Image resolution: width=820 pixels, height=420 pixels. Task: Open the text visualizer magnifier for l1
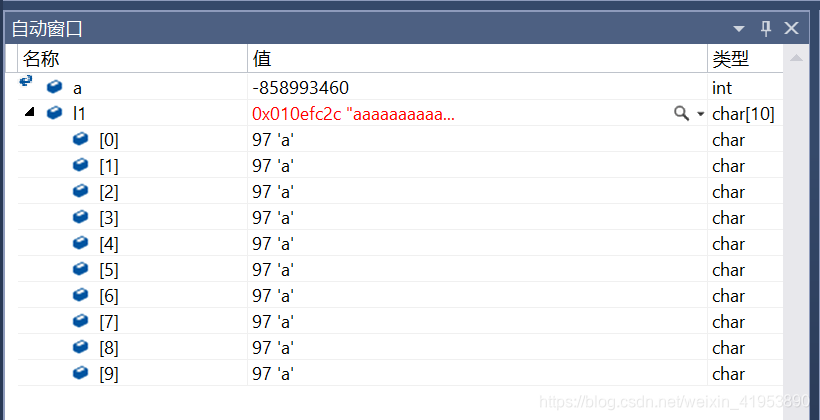pos(681,113)
